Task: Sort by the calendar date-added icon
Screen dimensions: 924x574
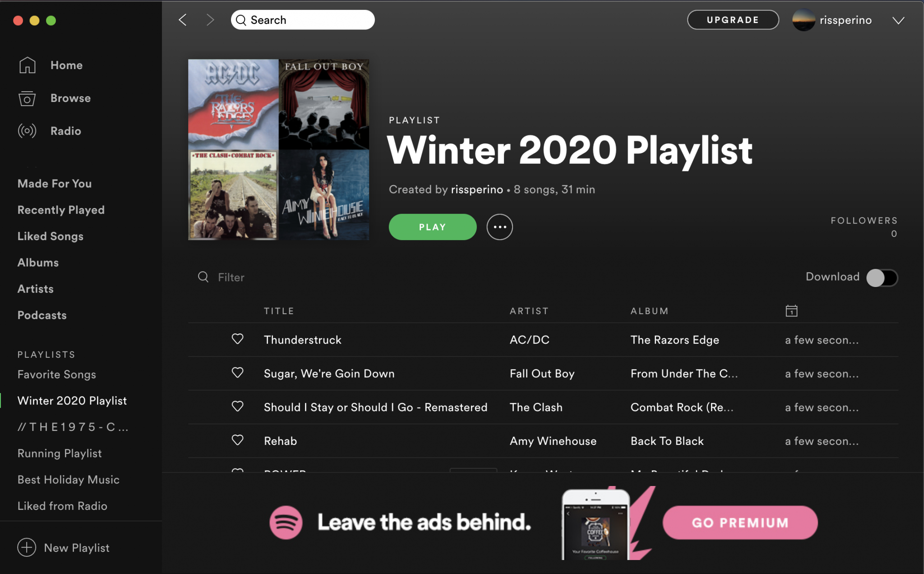Action: tap(791, 311)
